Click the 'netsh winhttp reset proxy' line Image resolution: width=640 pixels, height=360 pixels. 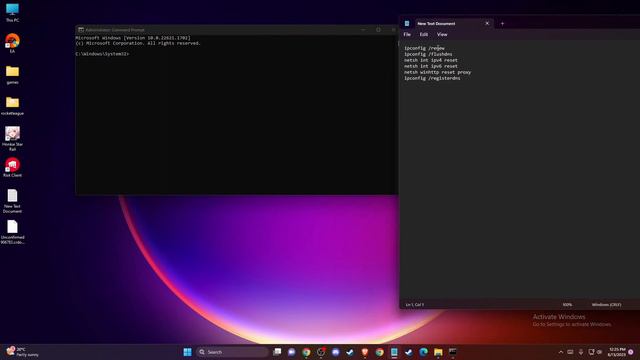tap(438, 72)
